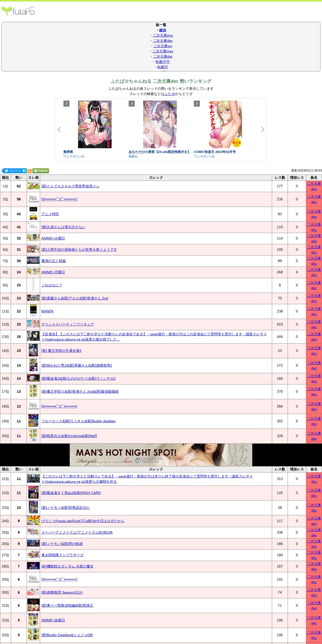The image size is (322, 644).
Task: Go to previous carousel slide arrow
Action: (59, 130)
